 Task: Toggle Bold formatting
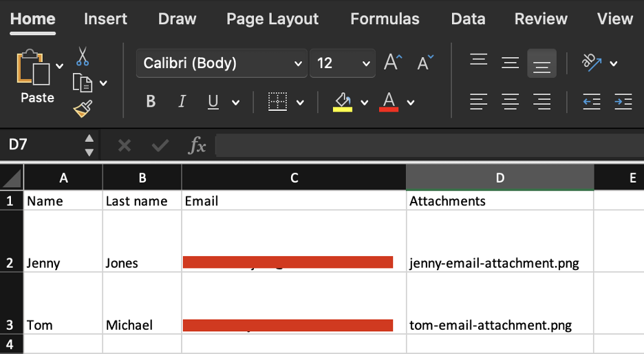click(x=151, y=101)
